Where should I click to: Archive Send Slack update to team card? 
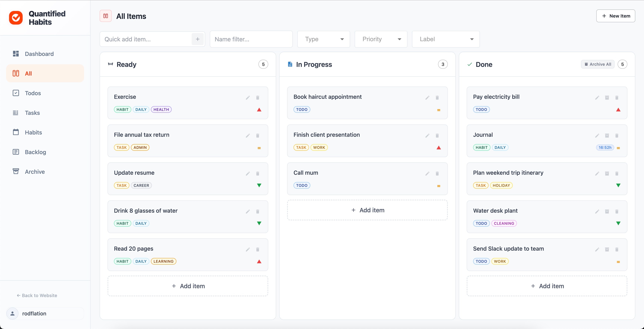pyautogui.click(x=607, y=249)
